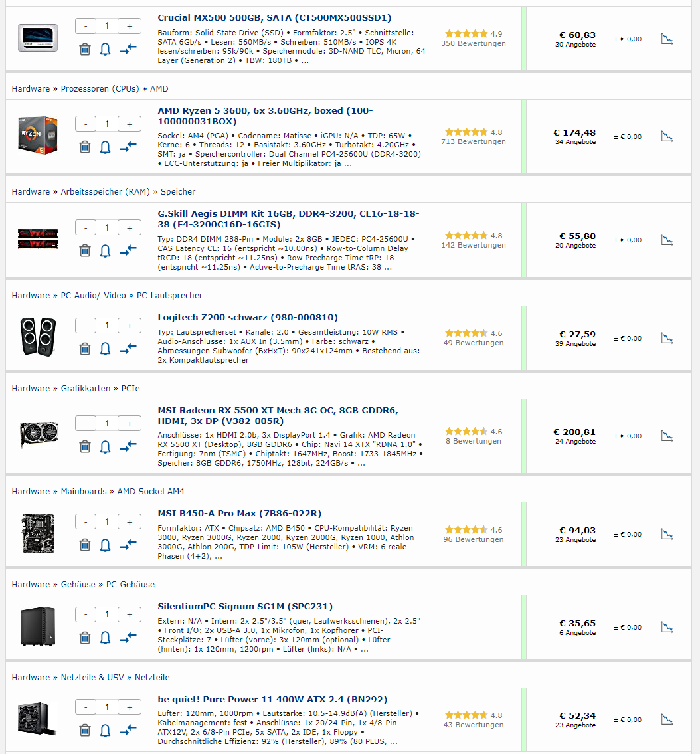Remove MSI B450-A Pro Max via trash icon

85,545
